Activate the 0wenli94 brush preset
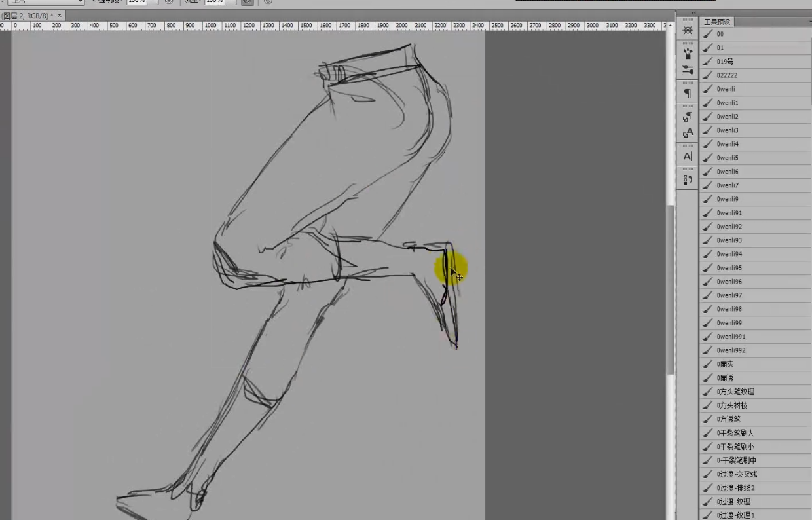 (x=755, y=254)
